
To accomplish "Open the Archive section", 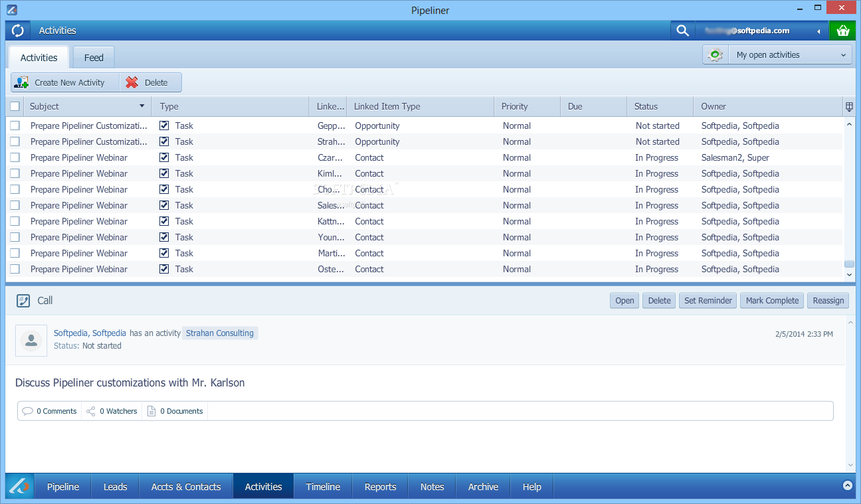I will tap(483, 487).
